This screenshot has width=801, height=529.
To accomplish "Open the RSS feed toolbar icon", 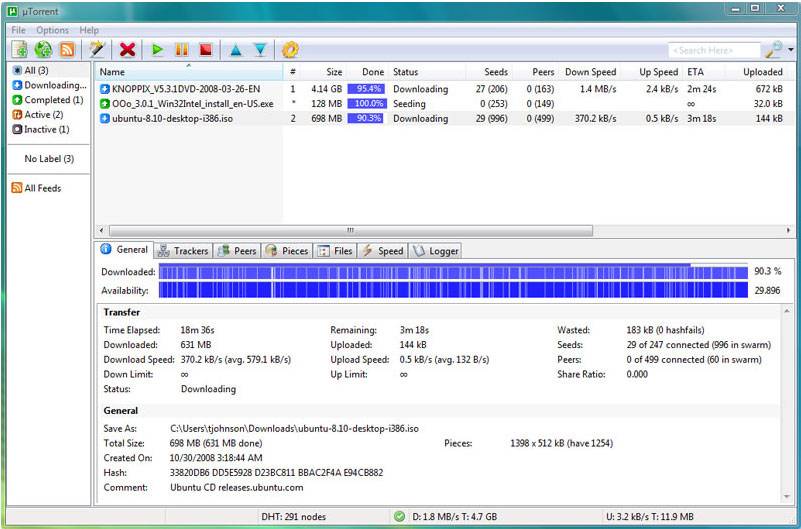I will (x=67, y=49).
